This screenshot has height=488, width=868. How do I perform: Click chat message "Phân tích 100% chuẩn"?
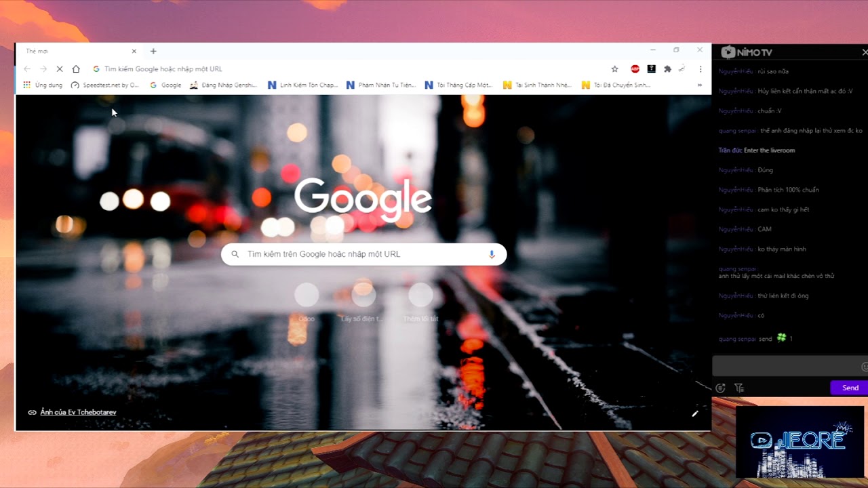click(788, 190)
